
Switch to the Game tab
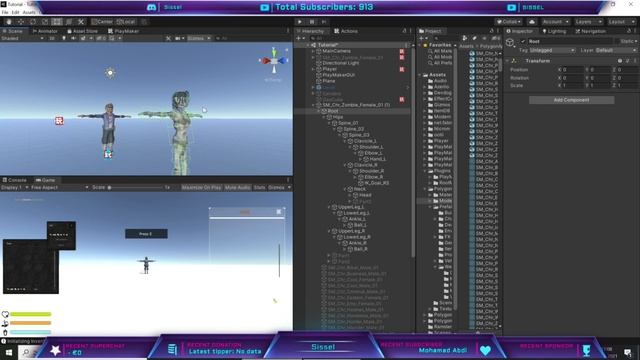click(x=45, y=180)
